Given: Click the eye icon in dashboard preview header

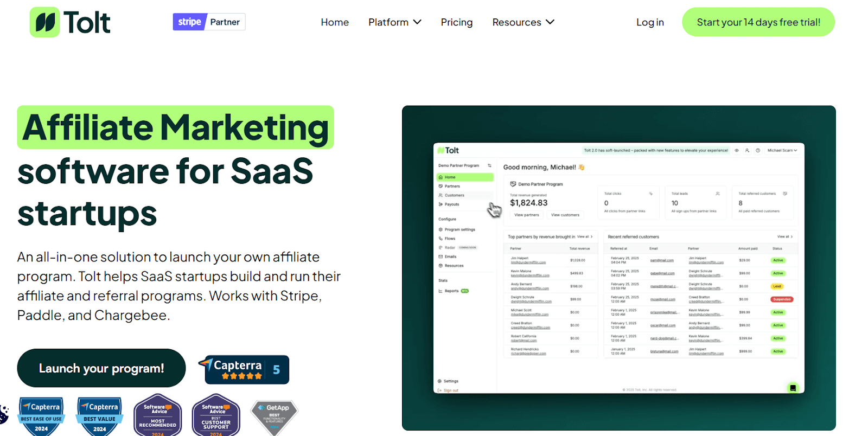Looking at the screenshot, I should tap(737, 150).
